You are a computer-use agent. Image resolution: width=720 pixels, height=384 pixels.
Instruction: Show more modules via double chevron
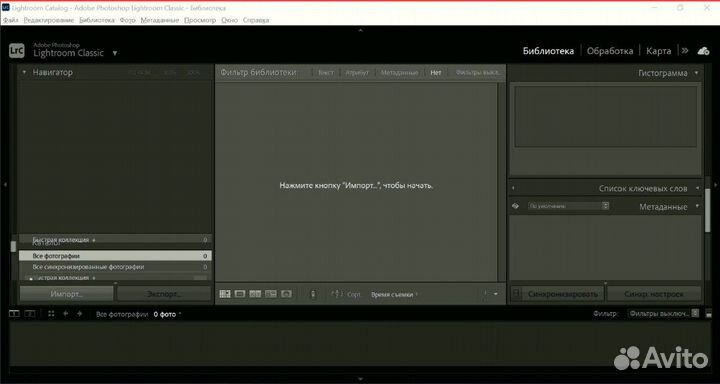pyautogui.click(x=685, y=51)
